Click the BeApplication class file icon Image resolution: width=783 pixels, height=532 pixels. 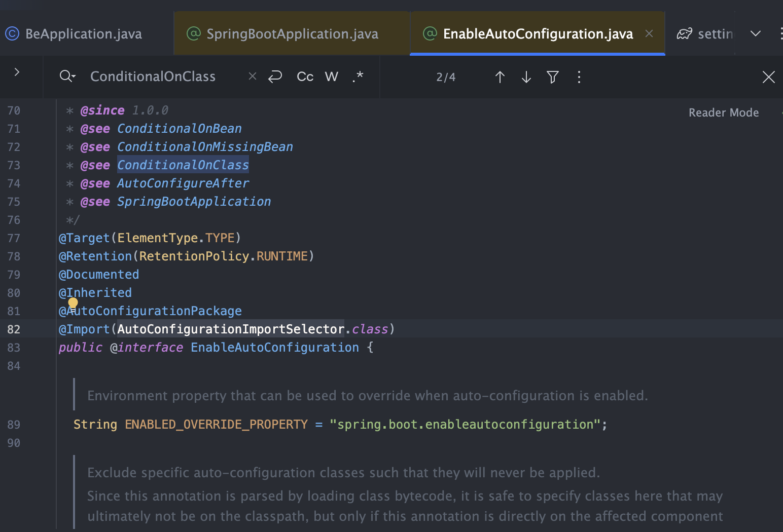coord(12,33)
